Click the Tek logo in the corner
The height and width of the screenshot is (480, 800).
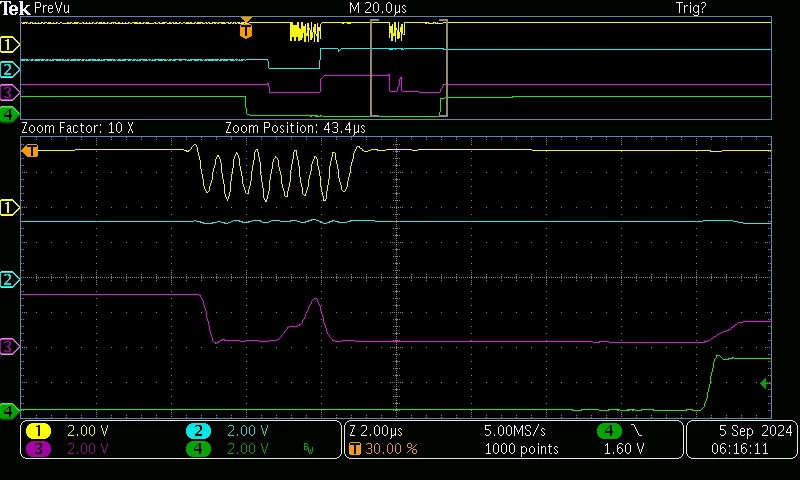click(15, 8)
